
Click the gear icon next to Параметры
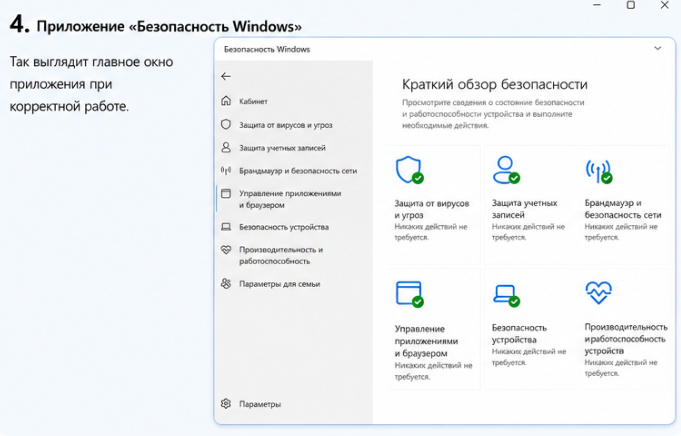coord(226,404)
